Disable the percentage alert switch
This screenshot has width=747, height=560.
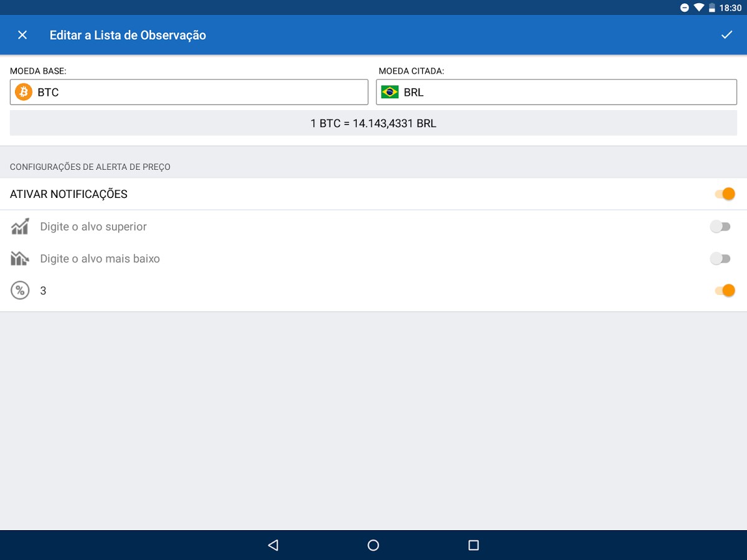coord(725,290)
